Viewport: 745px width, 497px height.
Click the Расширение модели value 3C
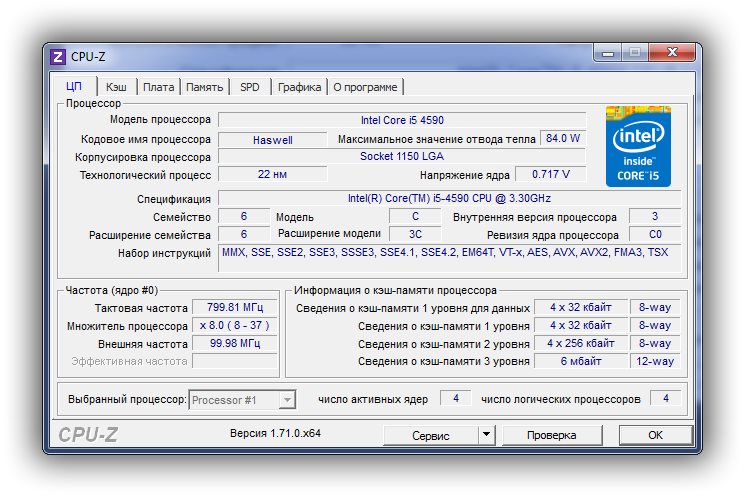point(415,234)
